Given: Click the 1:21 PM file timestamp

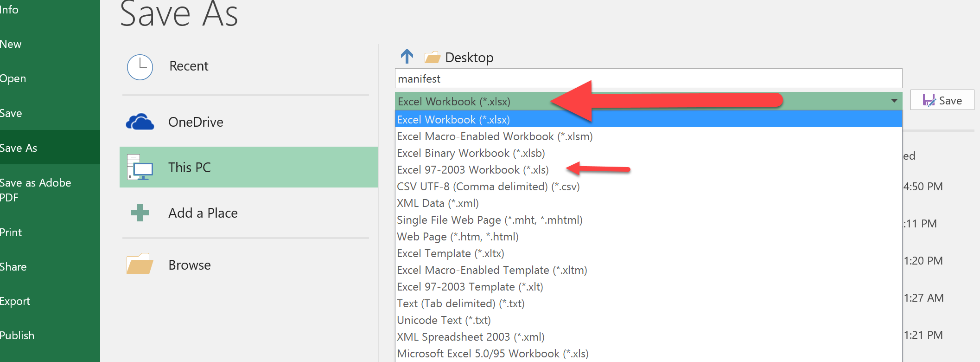Looking at the screenshot, I should [x=923, y=335].
